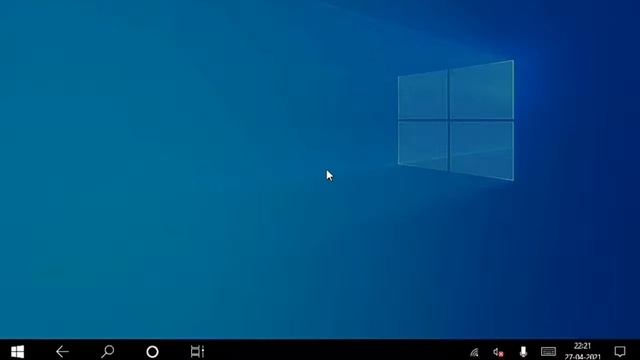
Task: Open the network status tray icon
Action: [x=474, y=352]
